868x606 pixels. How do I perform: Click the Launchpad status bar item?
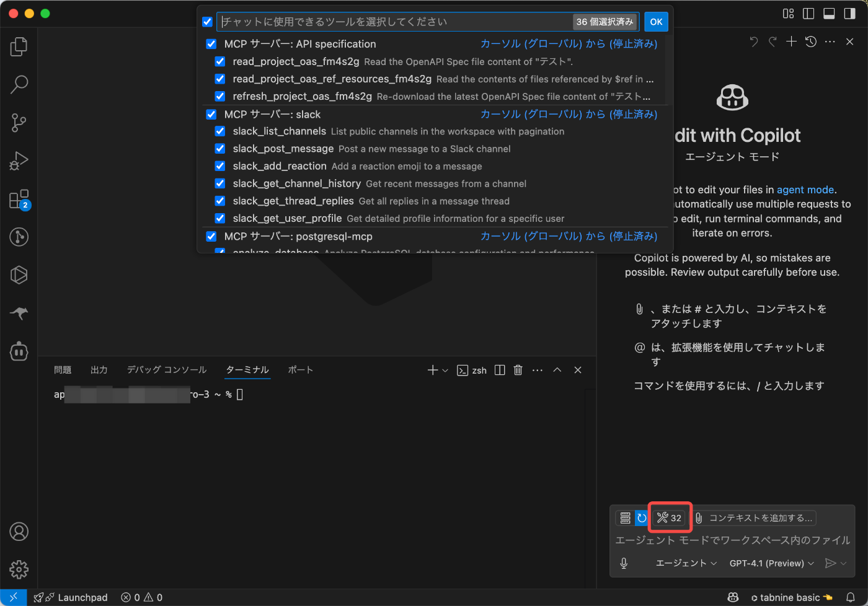tap(71, 597)
